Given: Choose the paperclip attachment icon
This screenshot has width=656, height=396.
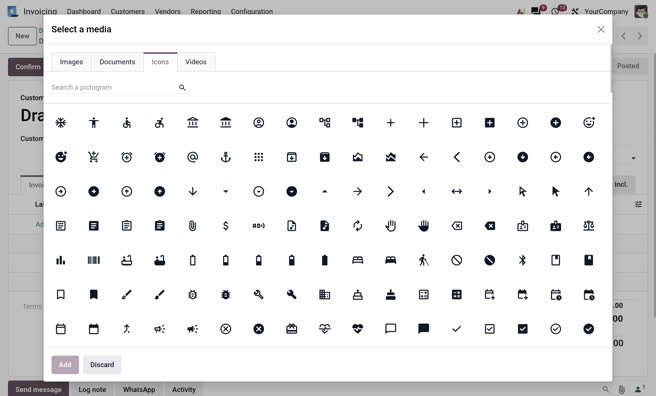Looking at the screenshot, I should coord(192,226).
